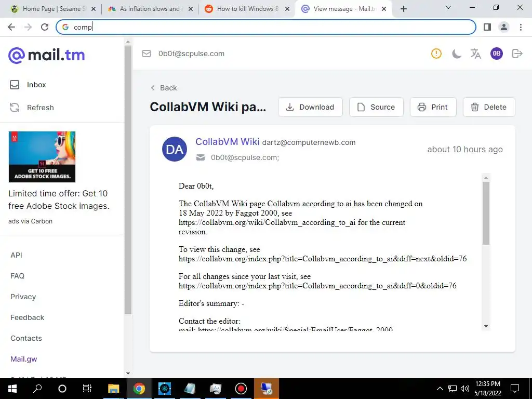Open Task View on taskbar
The image size is (532, 399).
(87, 389)
